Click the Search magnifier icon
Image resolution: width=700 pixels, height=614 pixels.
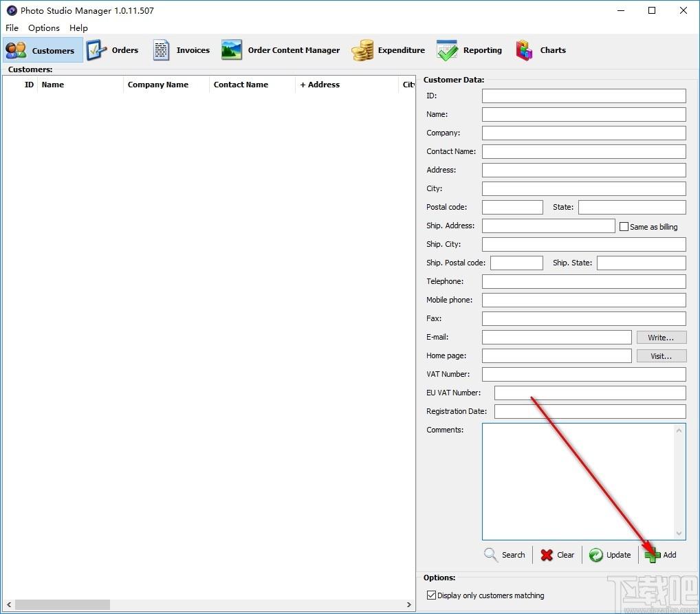491,555
